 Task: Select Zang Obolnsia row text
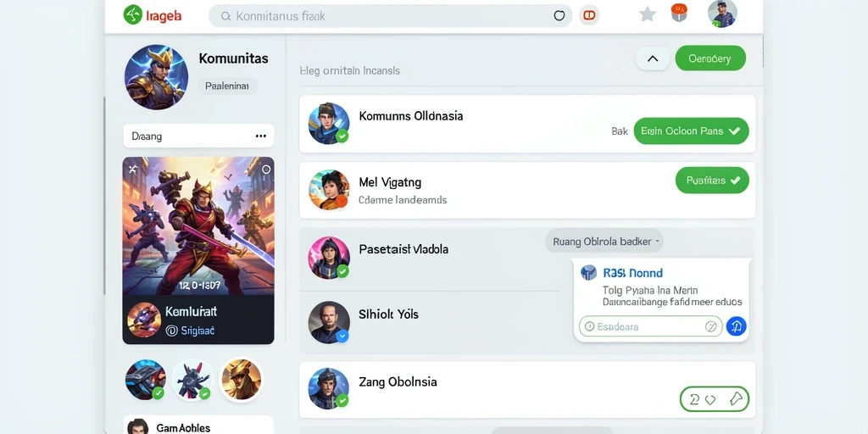(398, 382)
